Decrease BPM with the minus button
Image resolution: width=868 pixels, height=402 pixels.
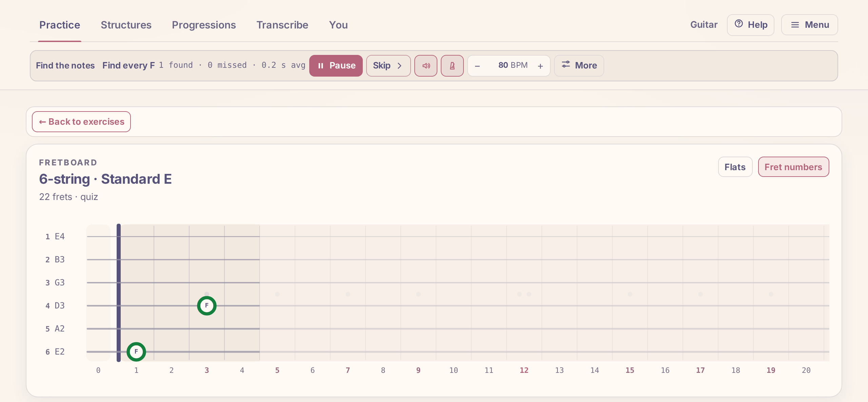click(477, 66)
